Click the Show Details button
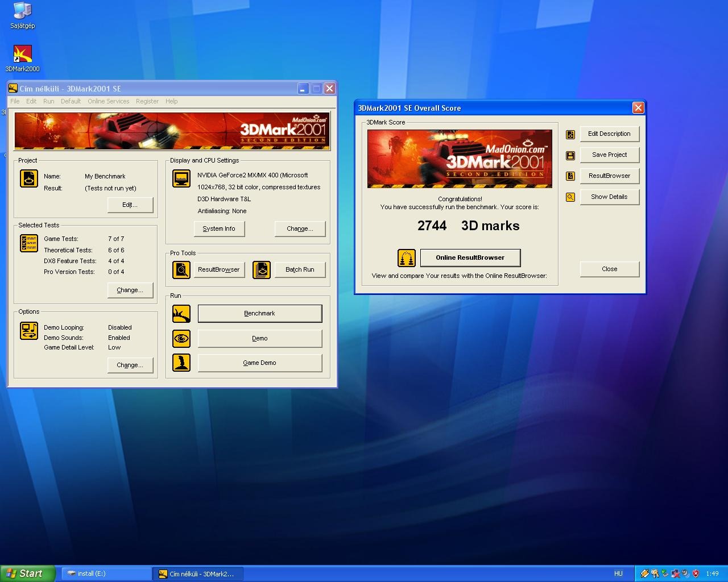Image resolution: width=728 pixels, height=582 pixels. pos(609,197)
